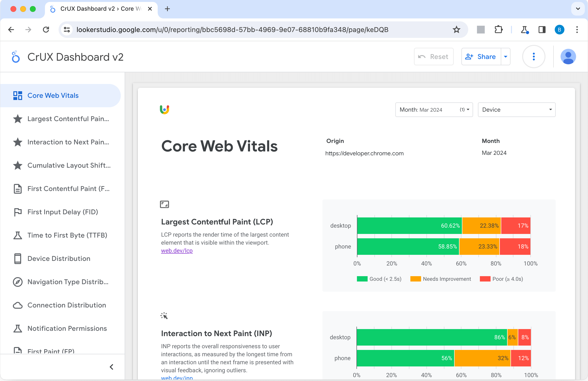Close the CrUX Dashboard tab
Screen dimensions: 588x381
pyautogui.click(x=150, y=9)
